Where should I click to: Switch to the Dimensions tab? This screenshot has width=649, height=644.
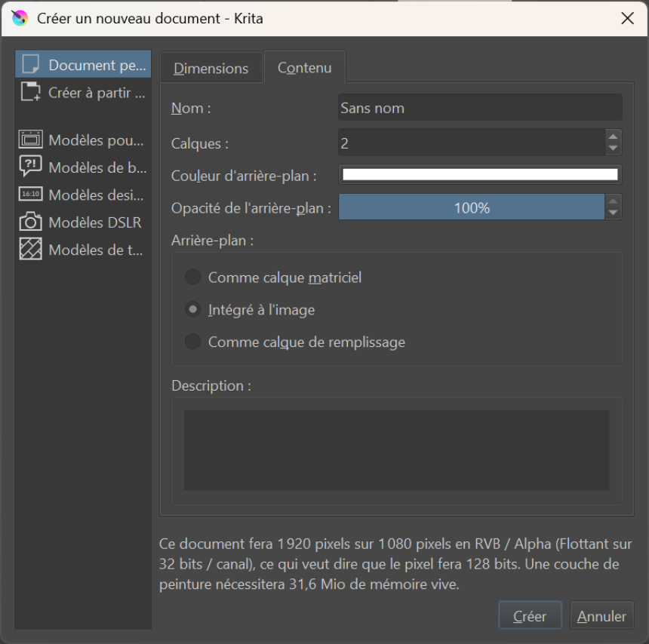point(211,69)
